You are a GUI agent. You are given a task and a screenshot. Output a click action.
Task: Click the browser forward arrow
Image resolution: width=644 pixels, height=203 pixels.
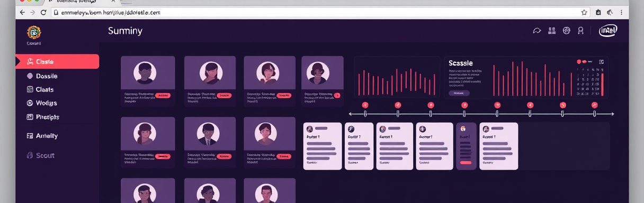click(x=32, y=12)
